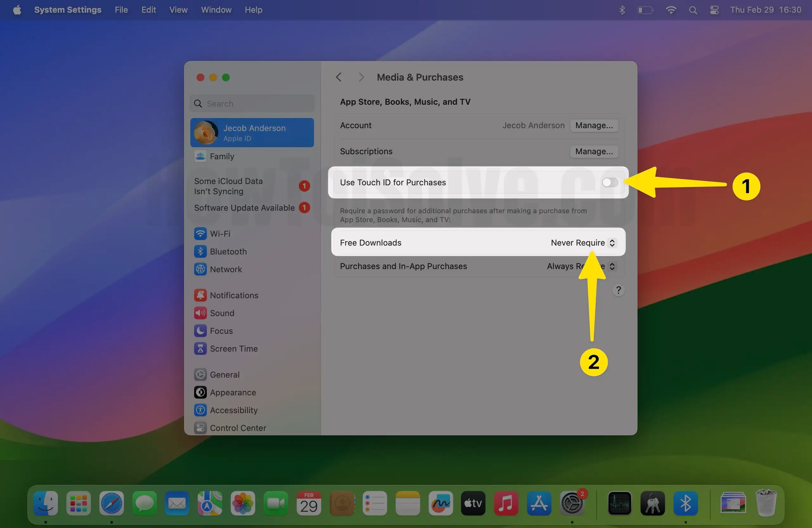Open the Window menu
Screen dimensions: 812x528
click(x=216, y=10)
